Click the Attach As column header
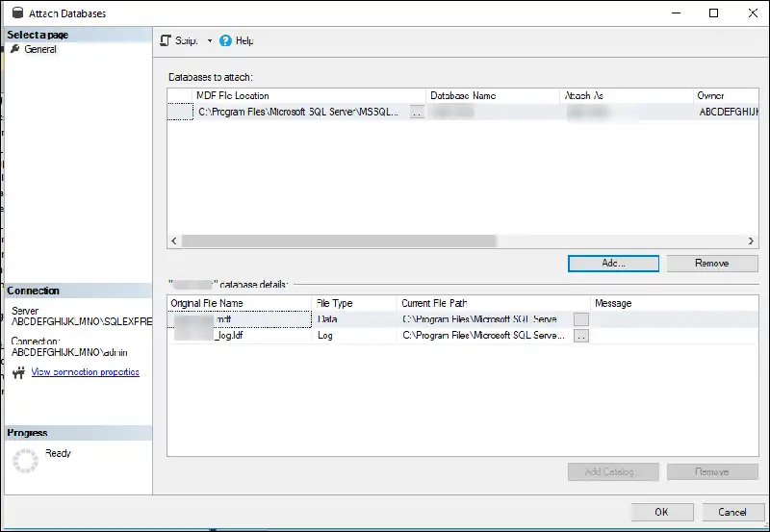This screenshot has height=532, width=770. coord(627,95)
